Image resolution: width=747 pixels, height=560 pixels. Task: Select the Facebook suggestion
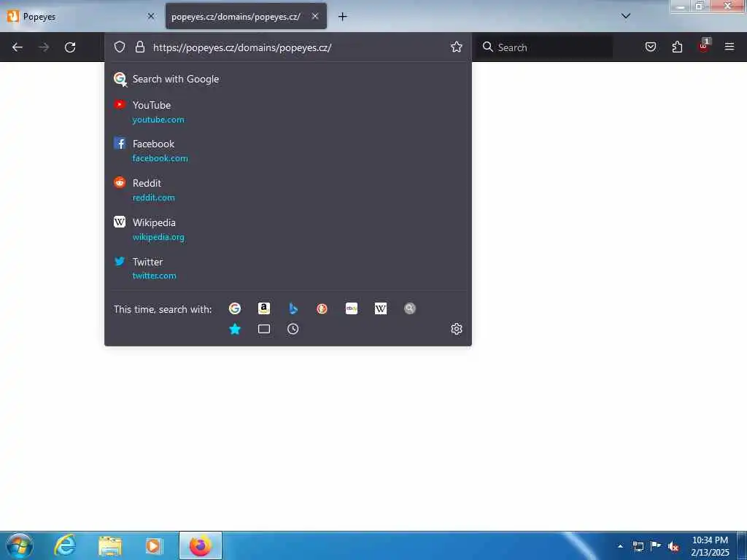click(287, 150)
